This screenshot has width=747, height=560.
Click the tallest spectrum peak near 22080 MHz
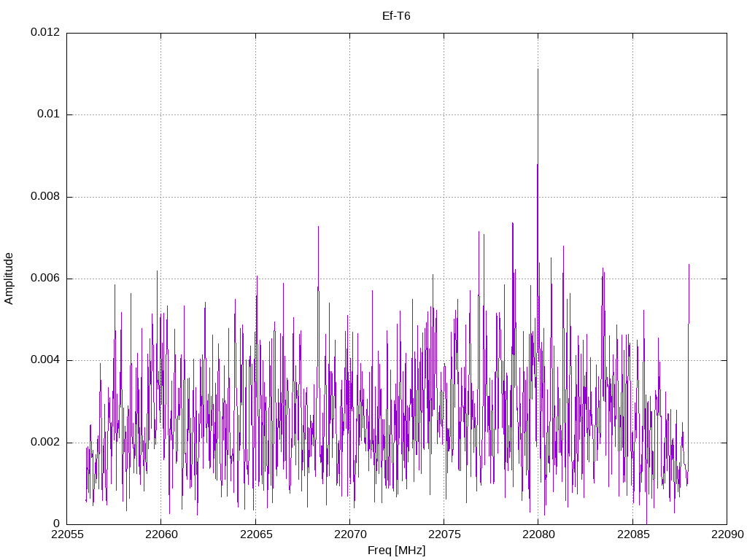coord(538,69)
